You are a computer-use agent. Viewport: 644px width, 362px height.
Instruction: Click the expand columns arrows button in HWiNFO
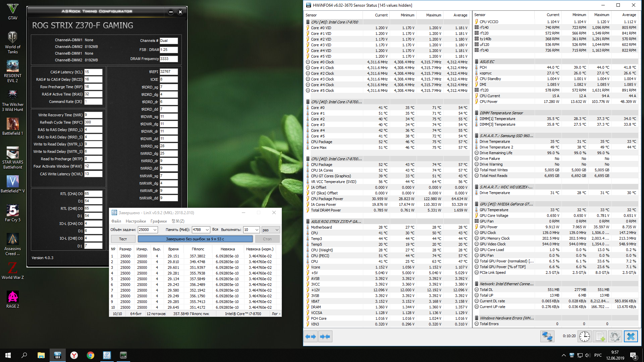(x=311, y=337)
